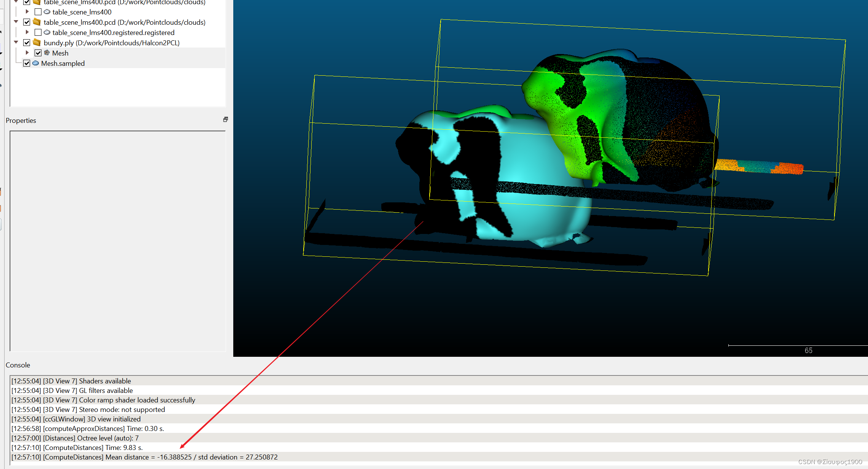Viewport: 868px width, 469px height.
Task: Collapse the pcd folder containing the registered cloud
Action: pos(16,22)
